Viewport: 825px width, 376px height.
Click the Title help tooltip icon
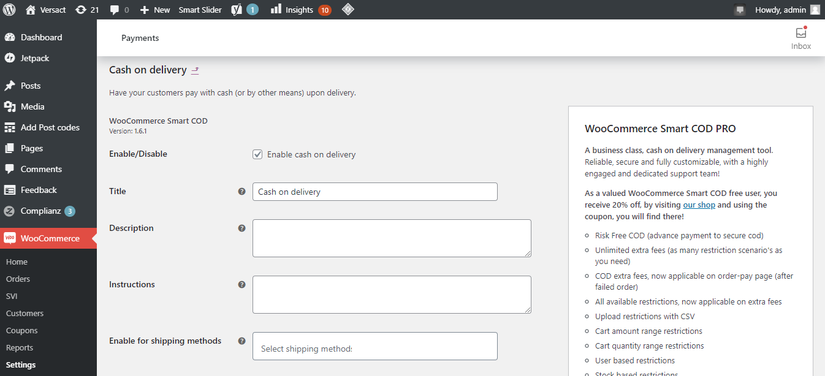242,191
